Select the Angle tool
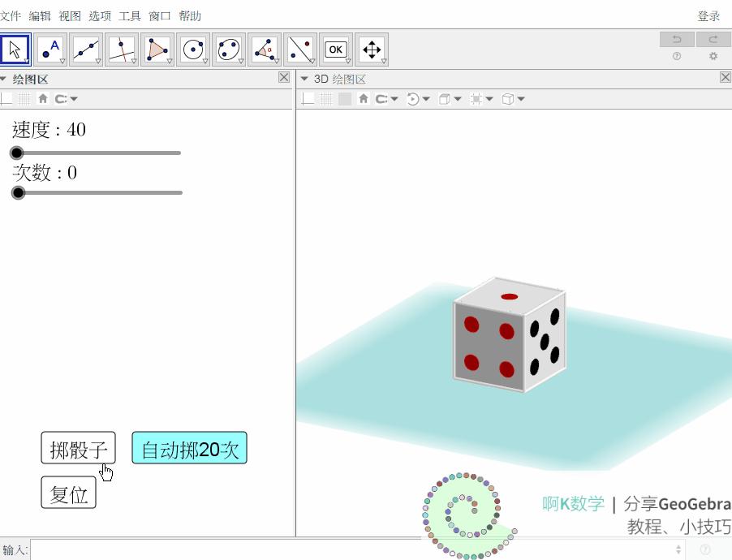 (x=265, y=50)
